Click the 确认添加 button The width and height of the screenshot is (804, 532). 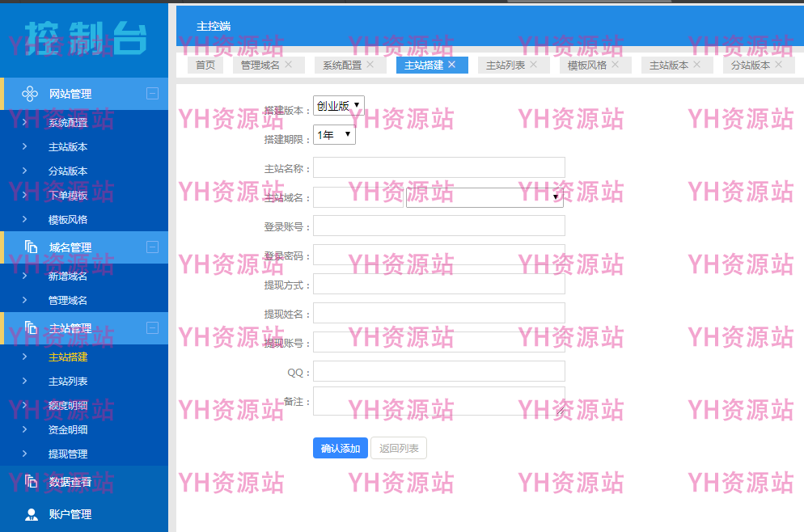coord(341,448)
